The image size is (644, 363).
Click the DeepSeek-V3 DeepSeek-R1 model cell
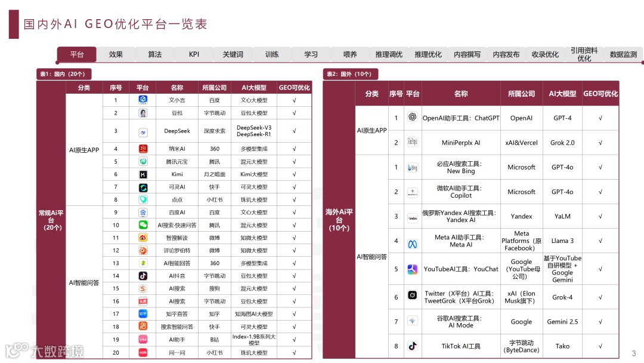pyautogui.click(x=254, y=131)
